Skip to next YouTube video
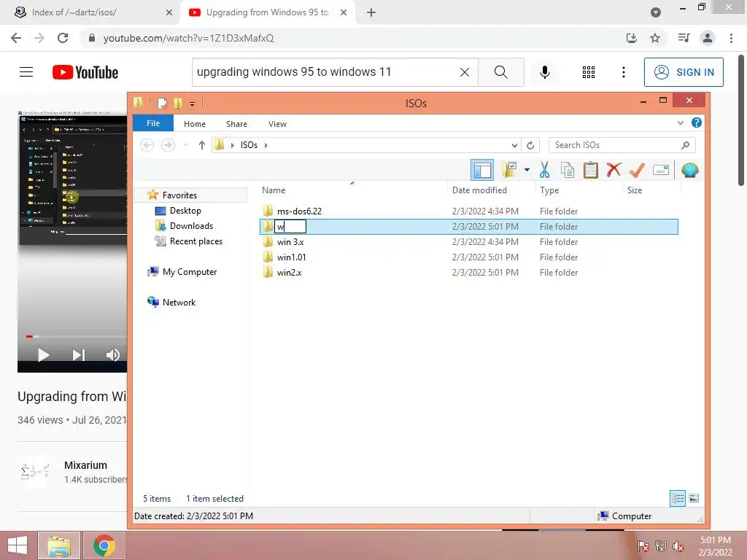 pyautogui.click(x=78, y=355)
